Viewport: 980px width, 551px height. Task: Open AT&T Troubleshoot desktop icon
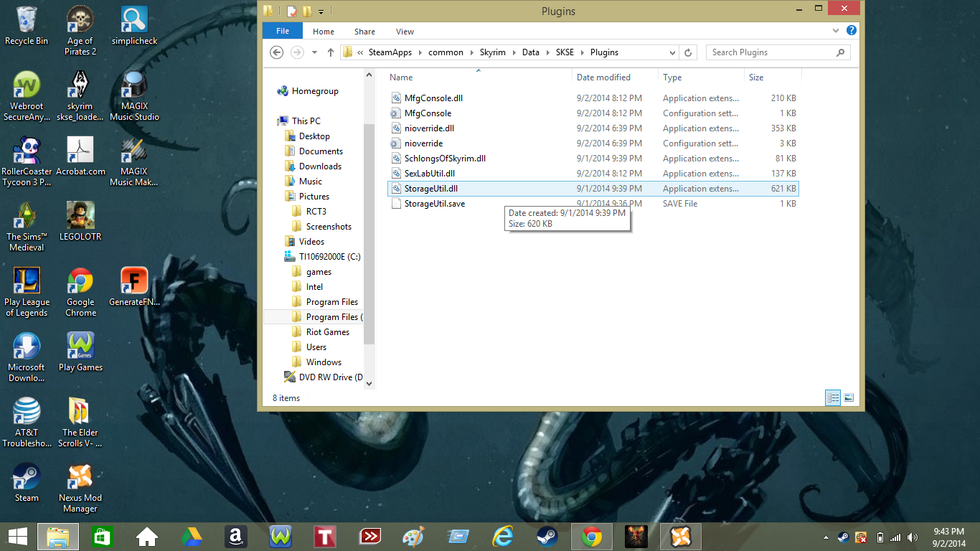pos(27,423)
